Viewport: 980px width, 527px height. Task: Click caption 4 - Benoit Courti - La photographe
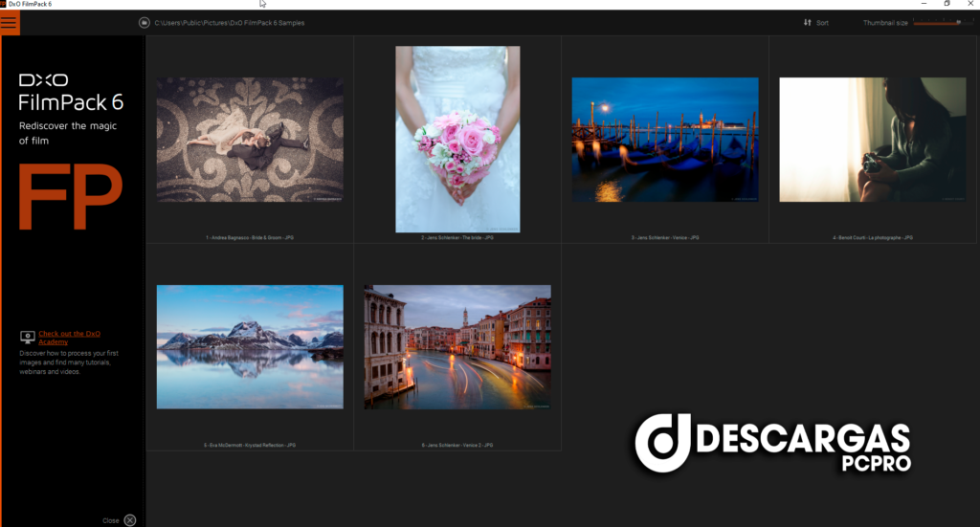[x=873, y=238]
